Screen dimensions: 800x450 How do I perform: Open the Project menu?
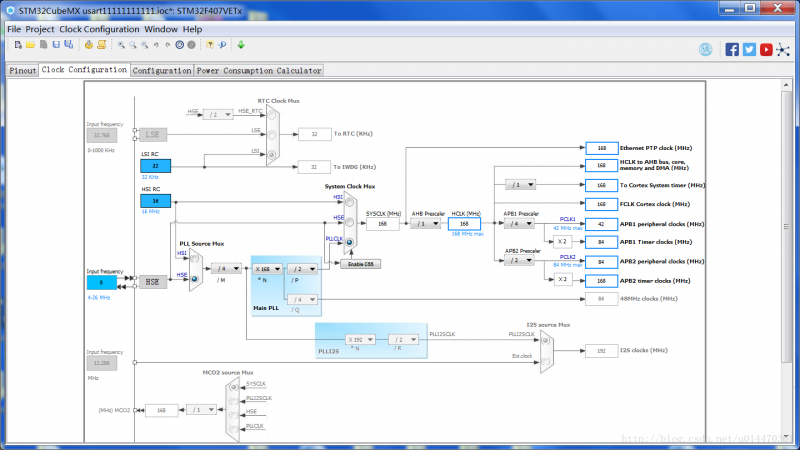pyautogui.click(x=40, y=30)
